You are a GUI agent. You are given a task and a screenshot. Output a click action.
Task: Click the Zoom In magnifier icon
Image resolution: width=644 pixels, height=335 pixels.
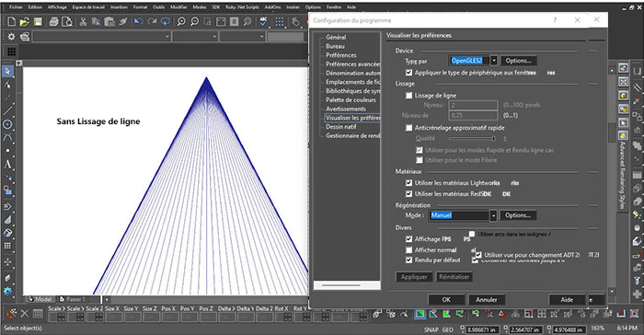point(180,22)
